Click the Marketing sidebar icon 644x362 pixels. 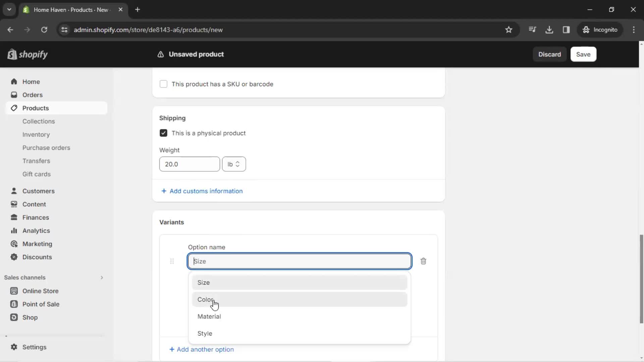point(14,244)
